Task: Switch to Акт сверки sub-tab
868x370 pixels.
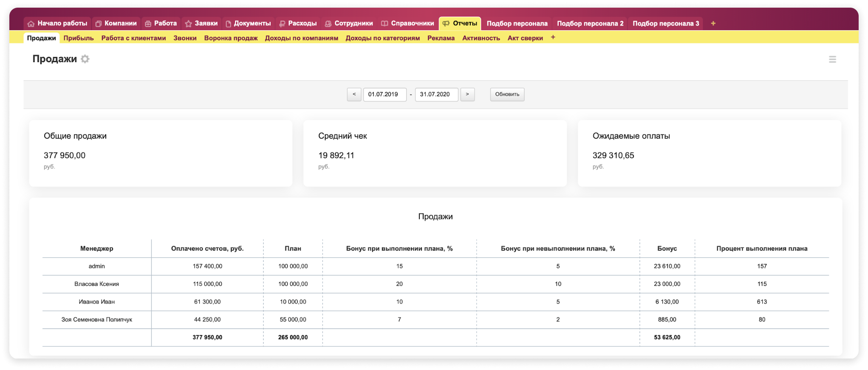Action: click(x=525, y=38)
